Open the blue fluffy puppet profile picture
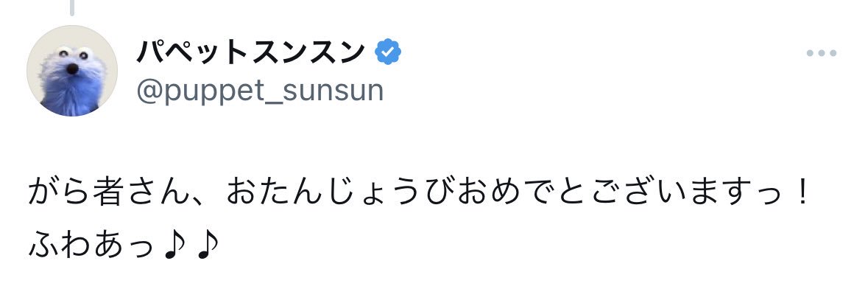Screen dimensions: 868x289 click(72, 71)
